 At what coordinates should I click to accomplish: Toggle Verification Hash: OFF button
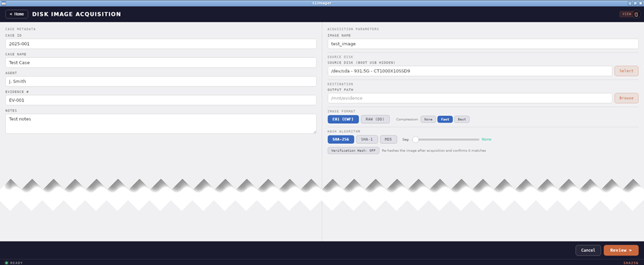coord(353,151)
